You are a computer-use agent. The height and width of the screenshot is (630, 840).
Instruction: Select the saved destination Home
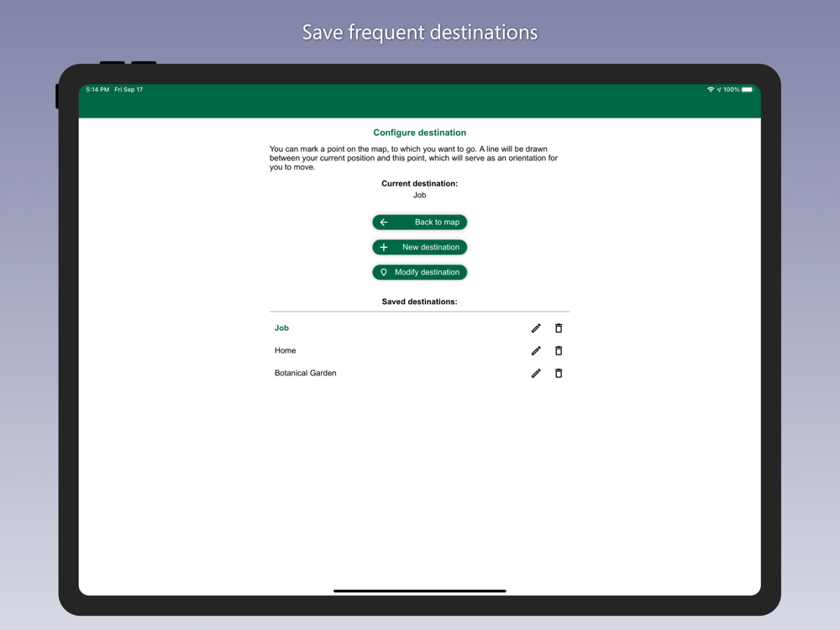point(285,350)
